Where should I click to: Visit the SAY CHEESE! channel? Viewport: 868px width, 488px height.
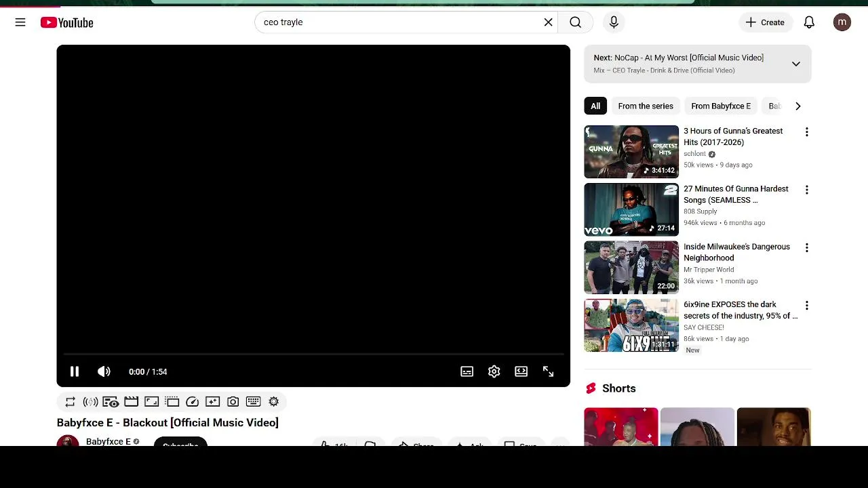pyautogui.click(x=704, y=327)
